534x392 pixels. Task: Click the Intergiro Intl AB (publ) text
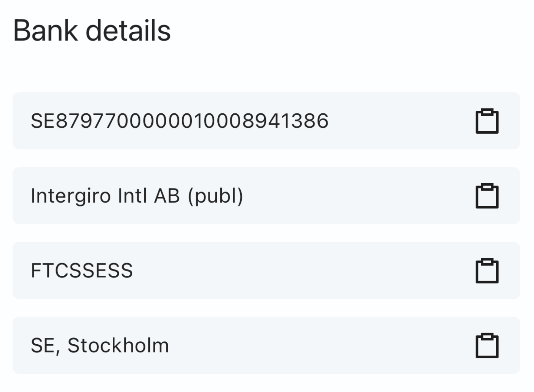(x=137, y=196)
